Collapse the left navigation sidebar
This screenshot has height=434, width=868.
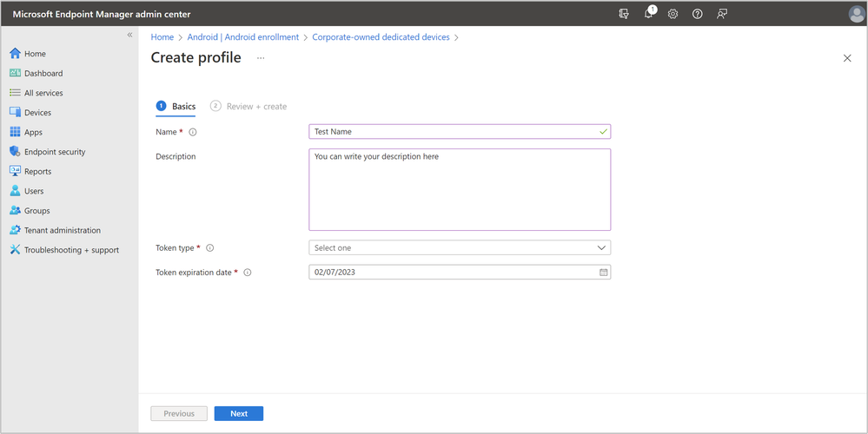tap(129, 35)
